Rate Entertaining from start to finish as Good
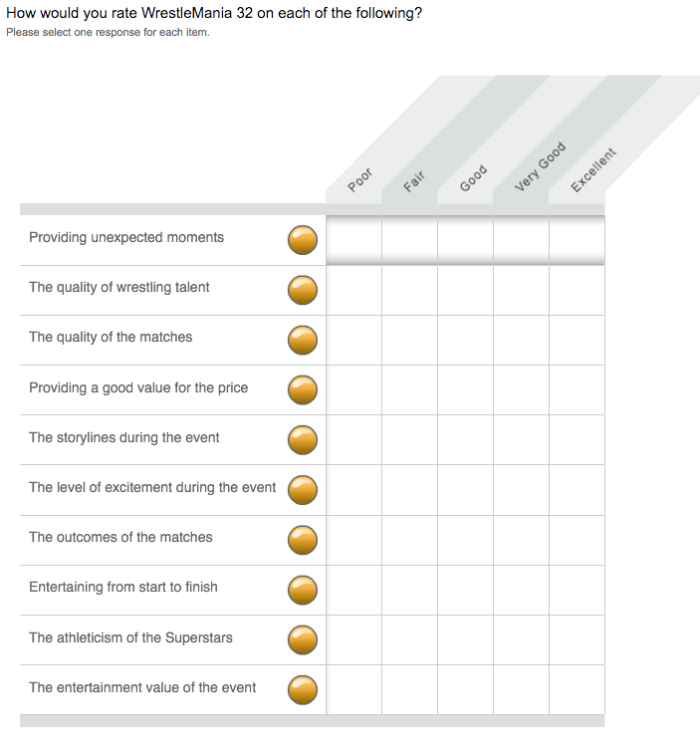700x754 pixels. point(465,590)
